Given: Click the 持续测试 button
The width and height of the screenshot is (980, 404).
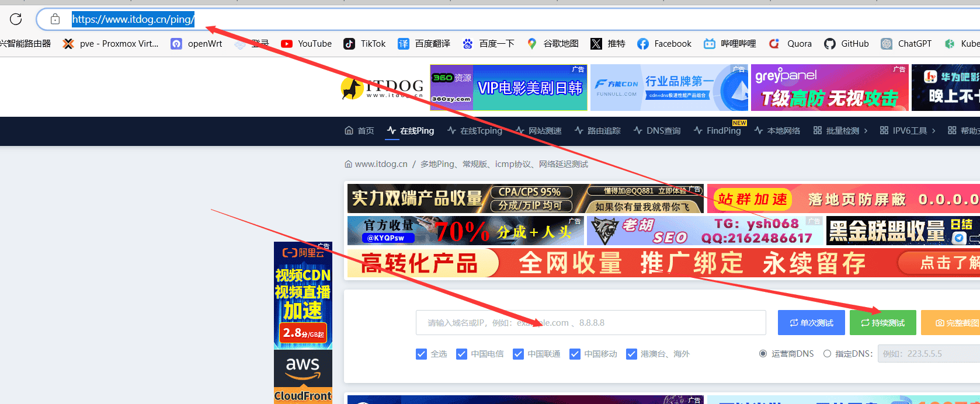Looking at the screenshot, I should [882, 323].
